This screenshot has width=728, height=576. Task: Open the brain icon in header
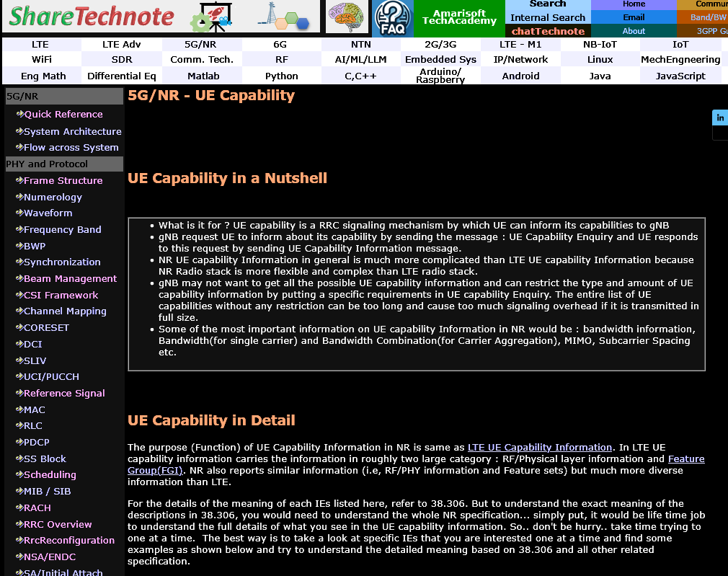pos(347,17)
